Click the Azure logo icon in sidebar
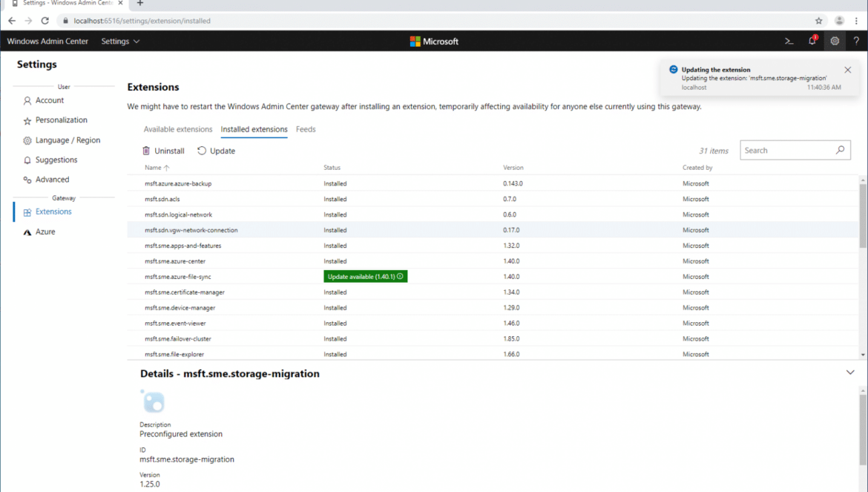This screenshot has width=868, height=492. (27, 232)
